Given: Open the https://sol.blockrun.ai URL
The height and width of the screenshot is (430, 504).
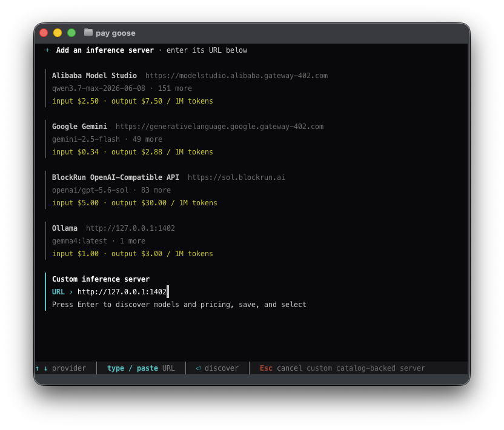Looking at the screenshot, I should 236,177.
